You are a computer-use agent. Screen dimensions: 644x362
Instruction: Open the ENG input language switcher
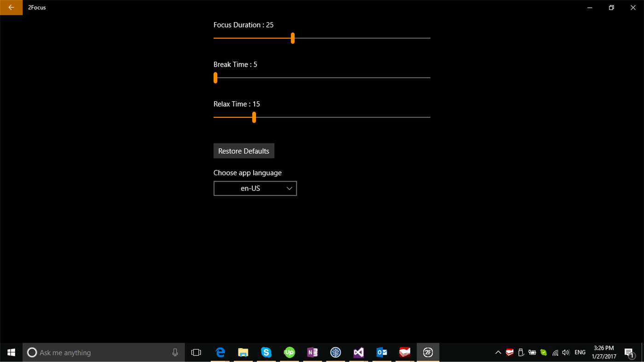(x=580, y=352)
